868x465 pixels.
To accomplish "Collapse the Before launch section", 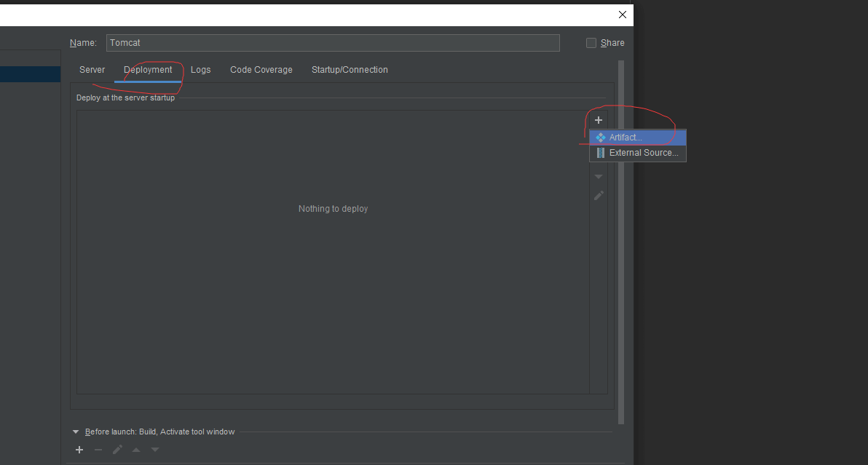I will point(76,432).
